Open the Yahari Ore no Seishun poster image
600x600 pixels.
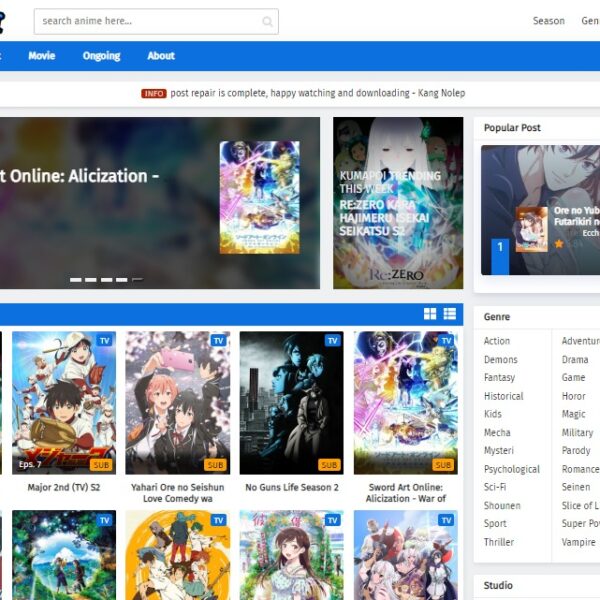pos(178,403)
